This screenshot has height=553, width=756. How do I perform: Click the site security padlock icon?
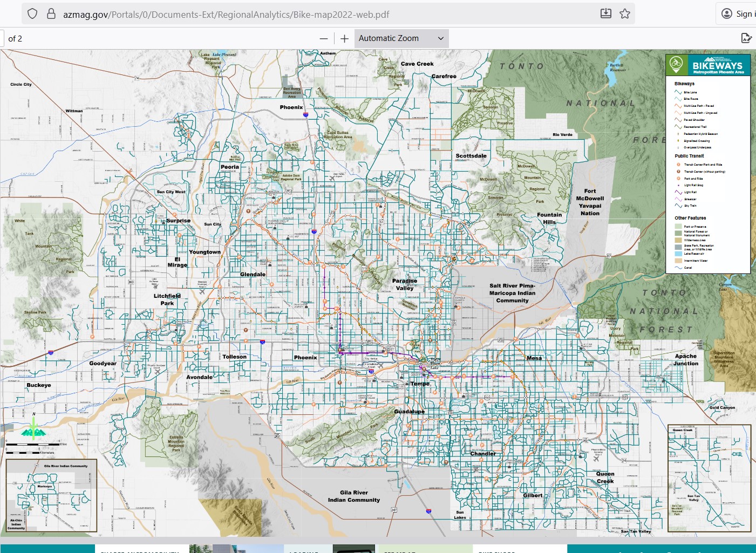[51, 14]
